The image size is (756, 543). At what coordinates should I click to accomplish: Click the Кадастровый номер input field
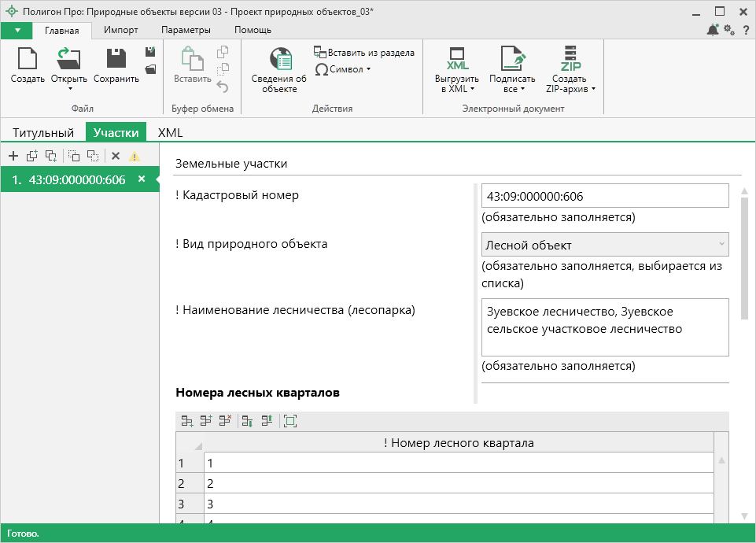pos(604,196)
